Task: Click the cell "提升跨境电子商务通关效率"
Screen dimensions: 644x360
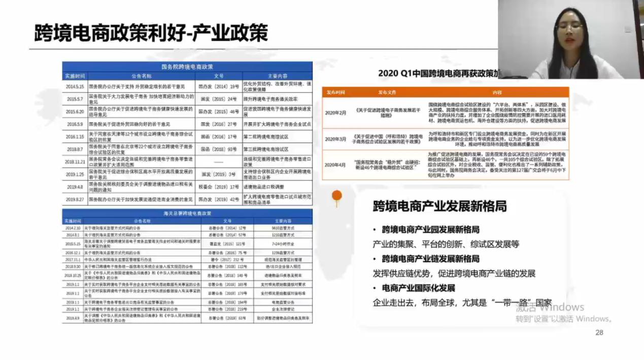Action: click(270, 99)
